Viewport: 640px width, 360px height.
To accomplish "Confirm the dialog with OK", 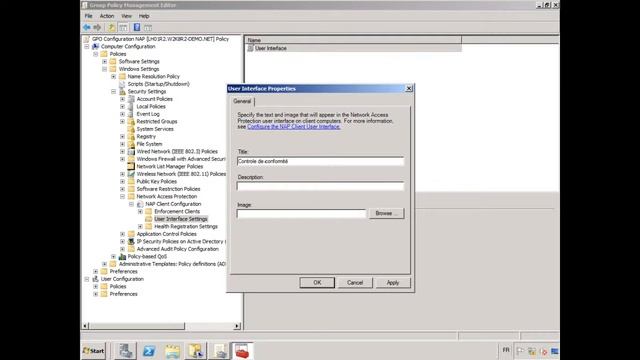I will (x=317, y=282).
